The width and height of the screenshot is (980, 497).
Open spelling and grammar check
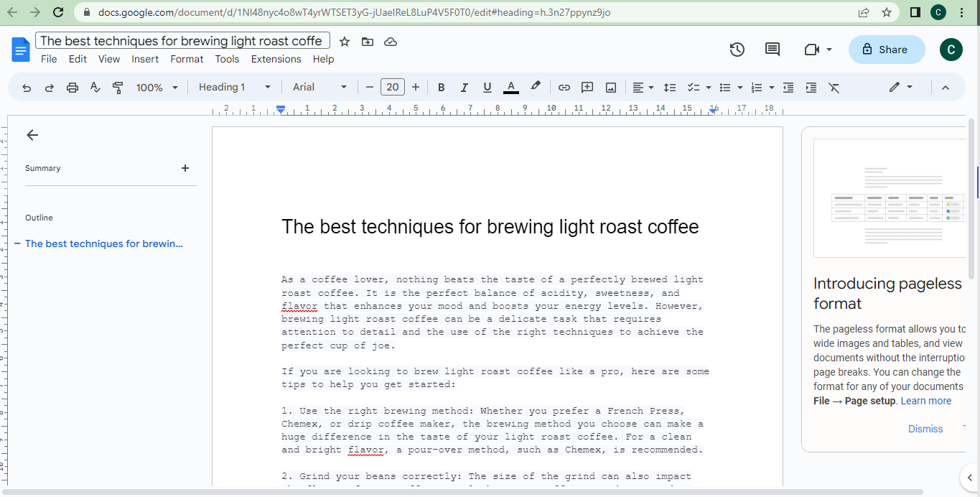click(x=95, y=87)
